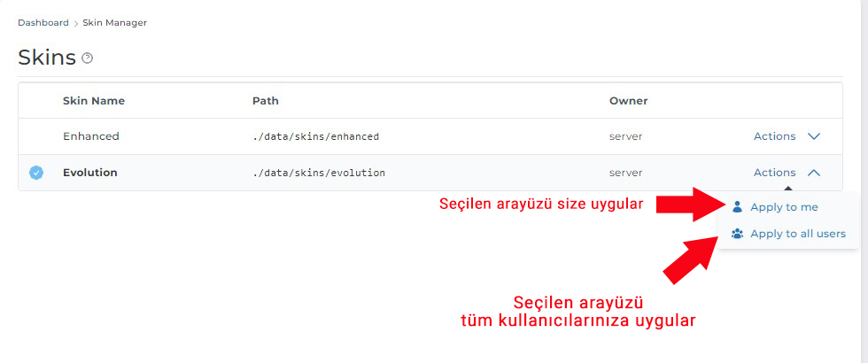Click the help icon beside Skins heading
Viewport: 868px width, 363px height.
pos(87,58)
